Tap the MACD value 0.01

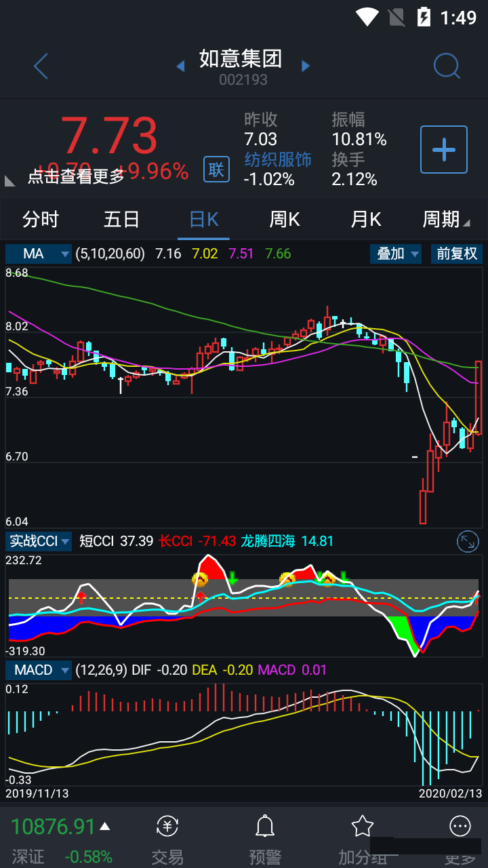314,670
